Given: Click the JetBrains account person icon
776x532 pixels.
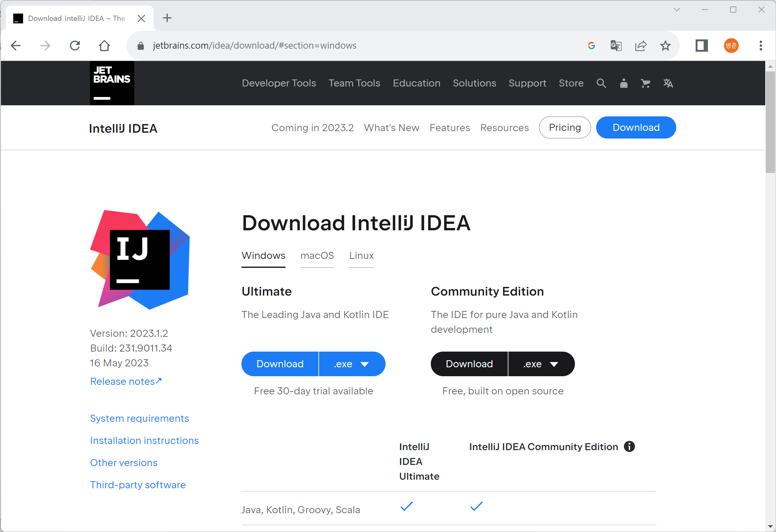Looking at the screenshot, I should (x=623, y=83).
